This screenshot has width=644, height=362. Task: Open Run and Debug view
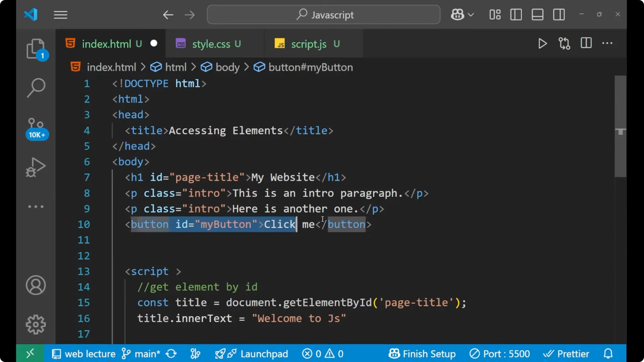click(x=35, y=167)
